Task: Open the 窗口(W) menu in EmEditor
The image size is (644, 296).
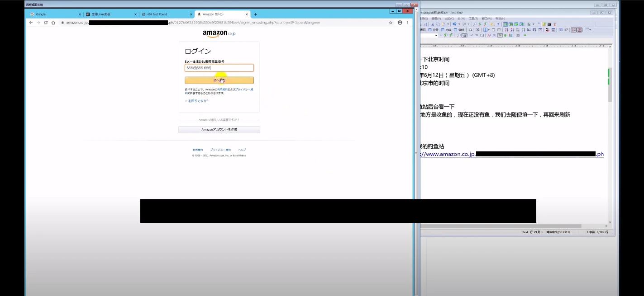Action: 487,19
